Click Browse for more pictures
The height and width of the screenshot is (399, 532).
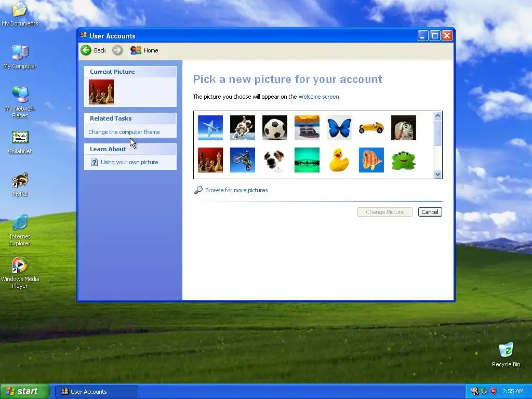(236, 190)
